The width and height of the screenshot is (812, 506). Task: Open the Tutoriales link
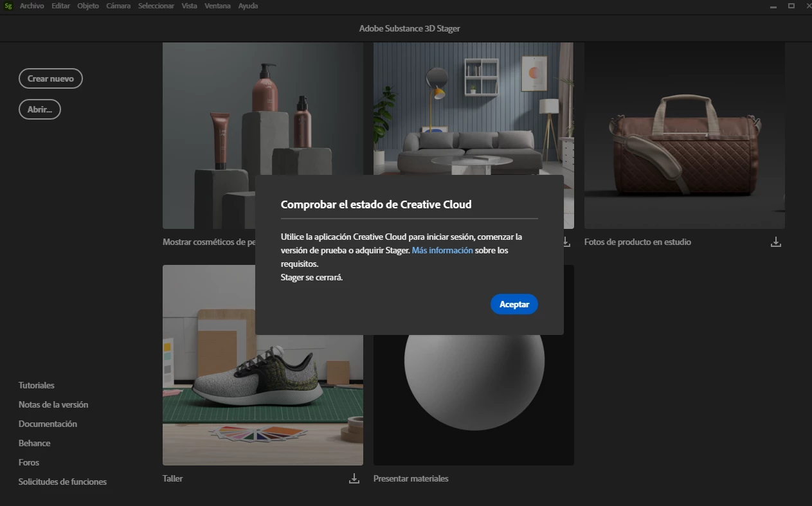[x=37, y=385]
